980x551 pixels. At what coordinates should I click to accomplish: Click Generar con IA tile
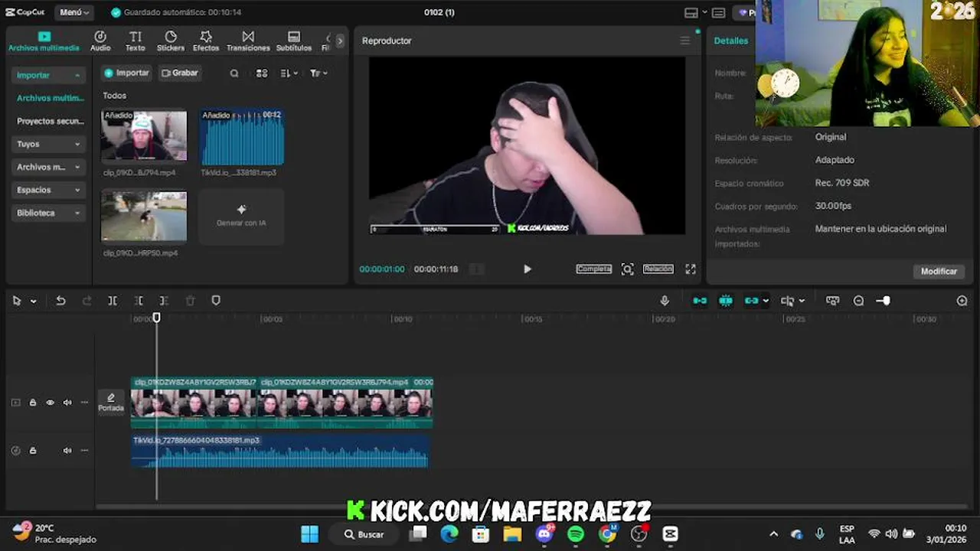241,217
